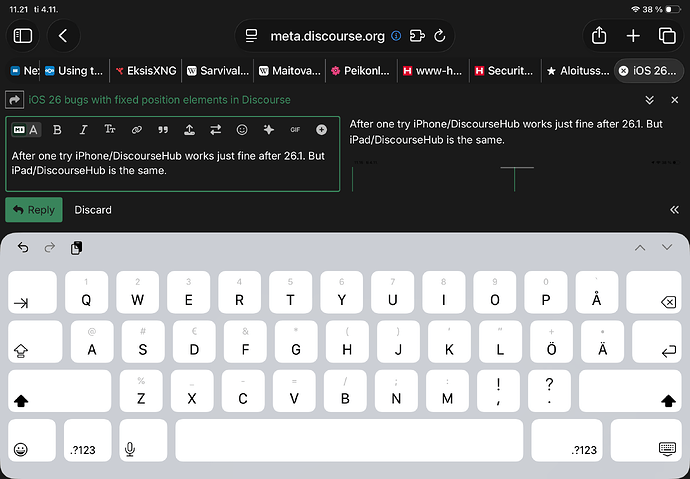The height and width of the screenshot is (479, 690).
Task: Dismiss the on-screen keyboard
Action: pyautogui.click(x=646, y=440)
